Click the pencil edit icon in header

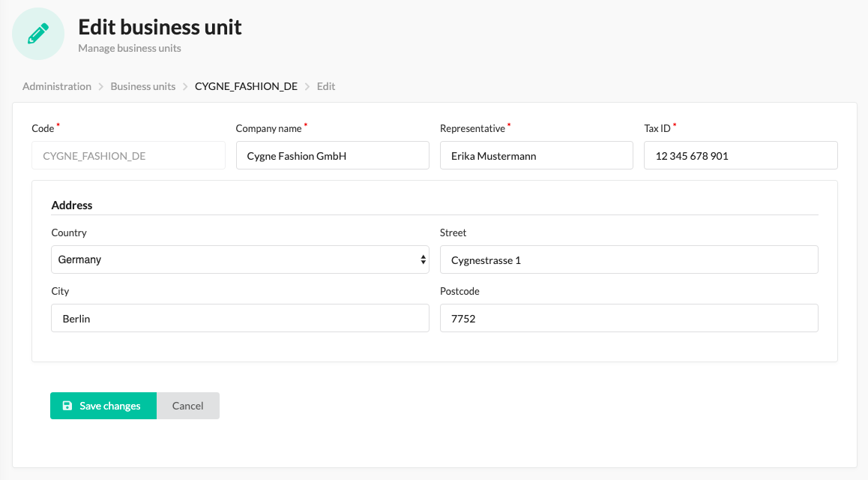click(x=38, y=33)
